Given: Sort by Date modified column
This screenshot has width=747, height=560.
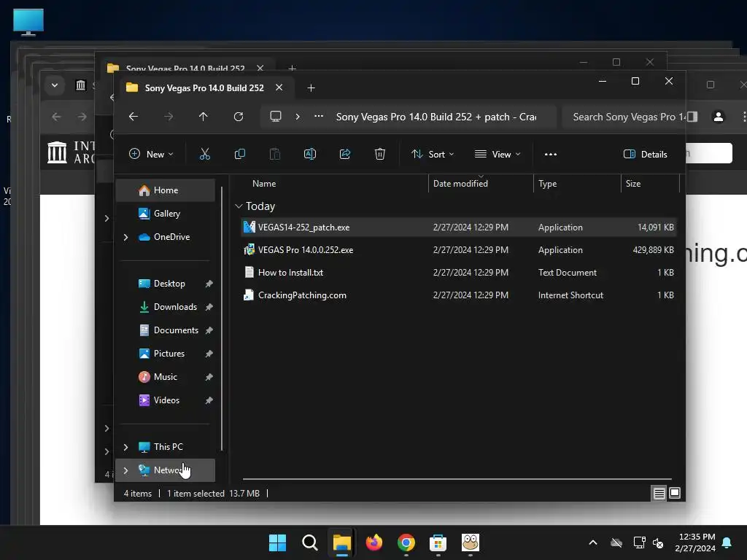Looking at the screenshot, I should coord(460,184).
